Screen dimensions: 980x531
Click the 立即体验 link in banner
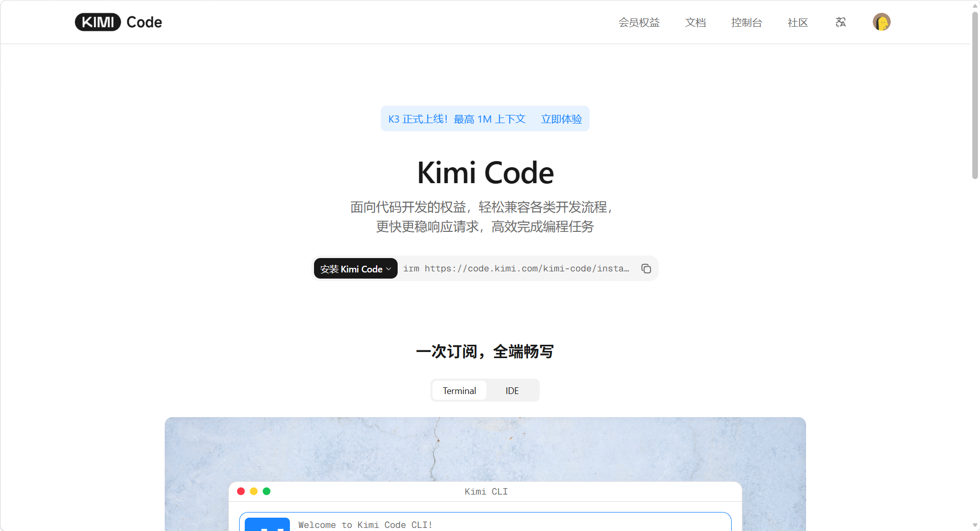click(x=561, y=119)
